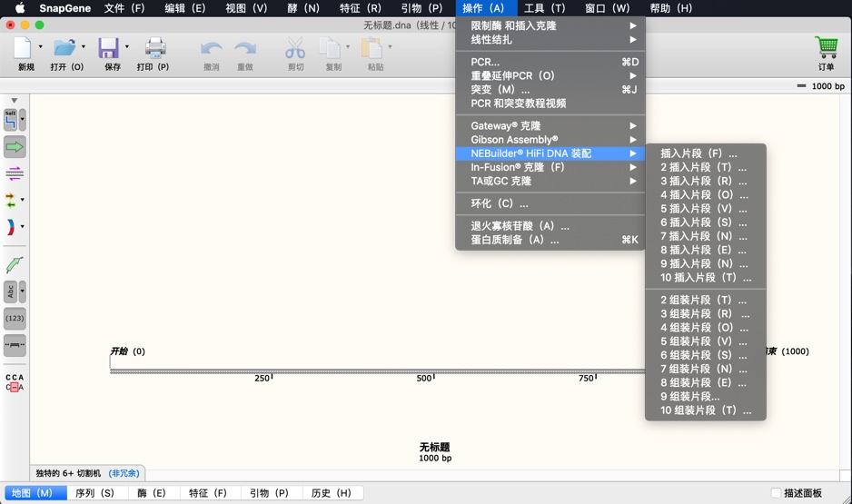Open the 工具 (T) menu
This screenshot has height=504, width=852.
click(x=544, y=8)
